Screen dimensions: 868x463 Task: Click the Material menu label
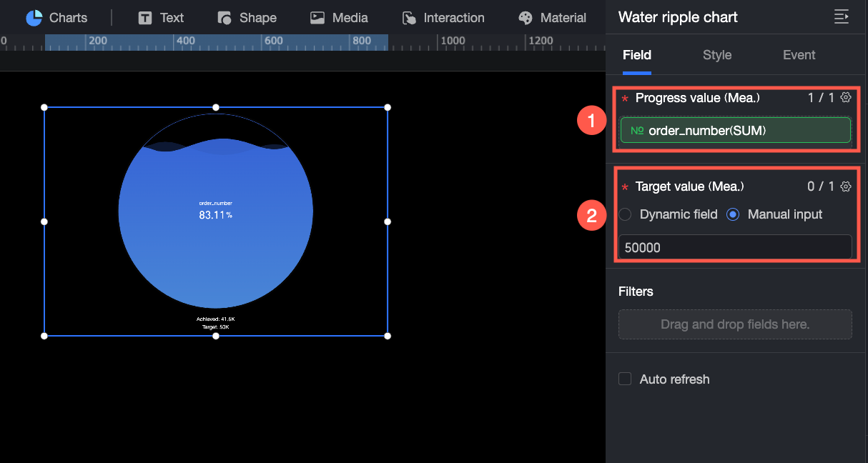click(563, 18)
